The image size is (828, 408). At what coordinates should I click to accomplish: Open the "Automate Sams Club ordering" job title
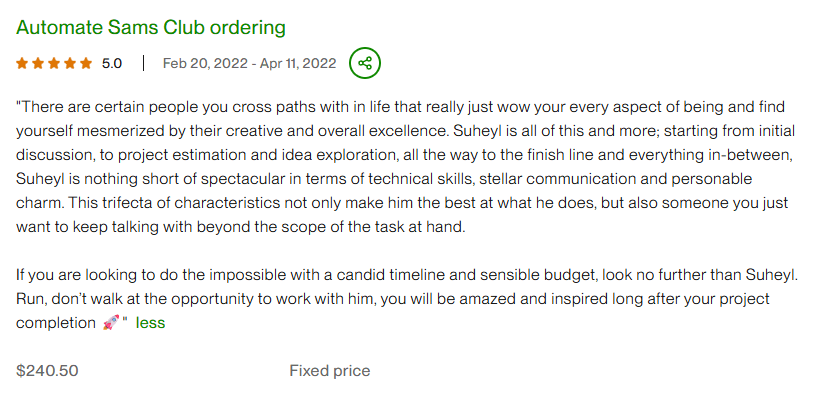pos(151,27)
